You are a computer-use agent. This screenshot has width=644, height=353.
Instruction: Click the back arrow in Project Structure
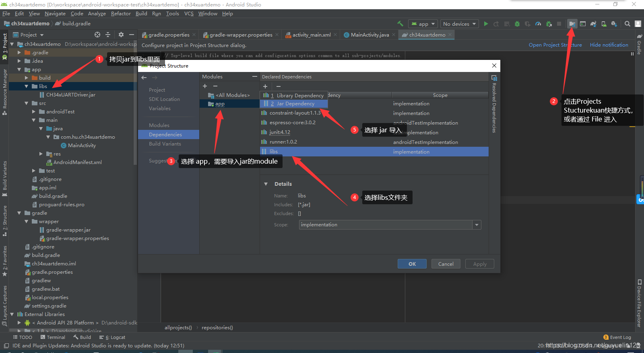144,78
